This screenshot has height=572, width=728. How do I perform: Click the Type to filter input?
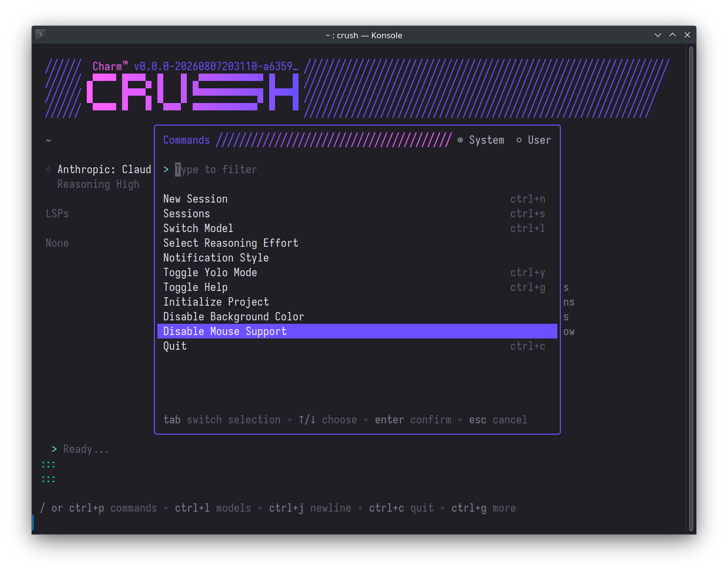point(357,170)
